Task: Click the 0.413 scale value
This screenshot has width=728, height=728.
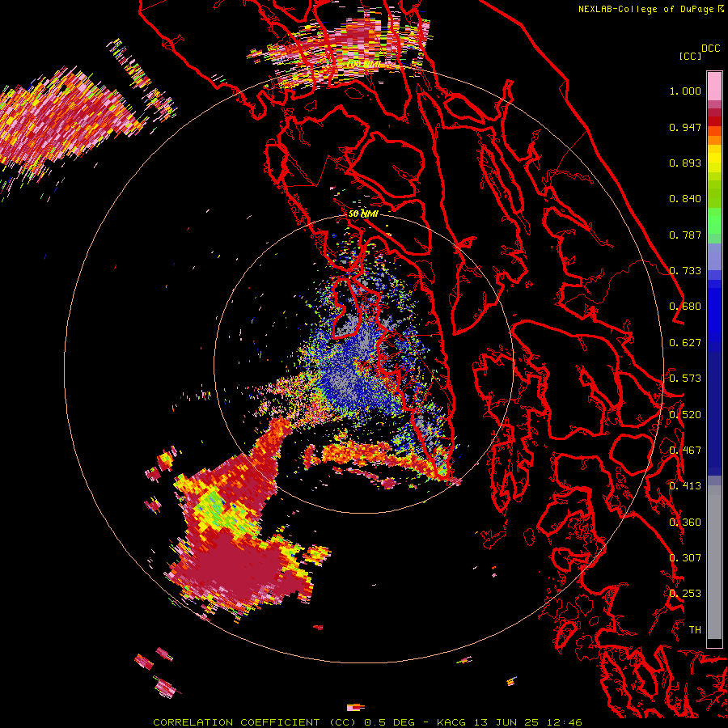Action: click(x=685, y=486)
